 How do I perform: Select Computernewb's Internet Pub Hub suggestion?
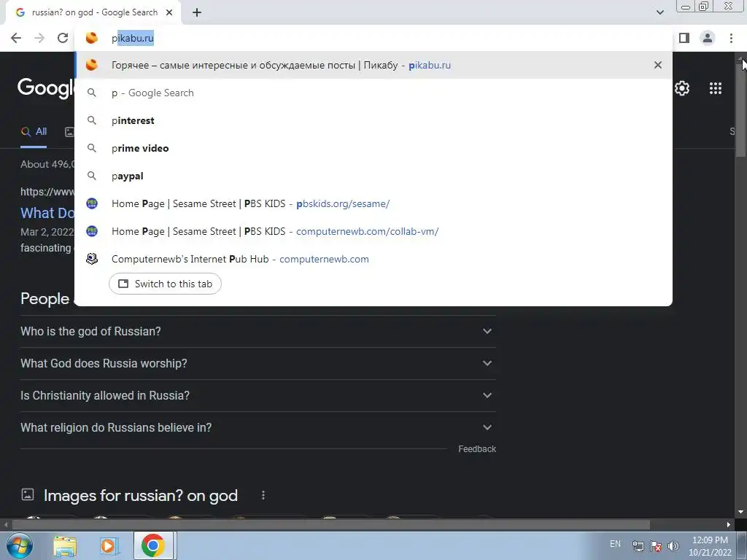pos(373,259)
